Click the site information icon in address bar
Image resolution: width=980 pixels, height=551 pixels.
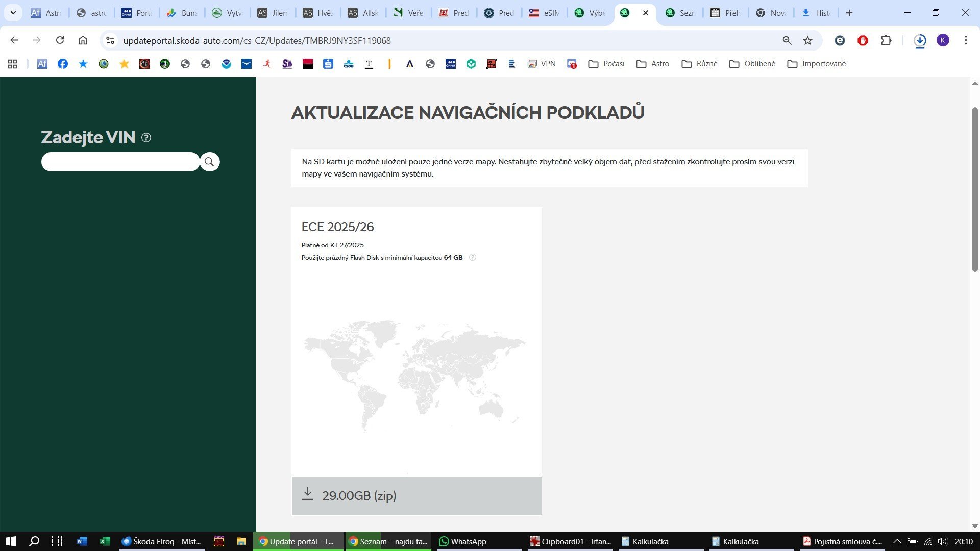[x=110, y=40]
